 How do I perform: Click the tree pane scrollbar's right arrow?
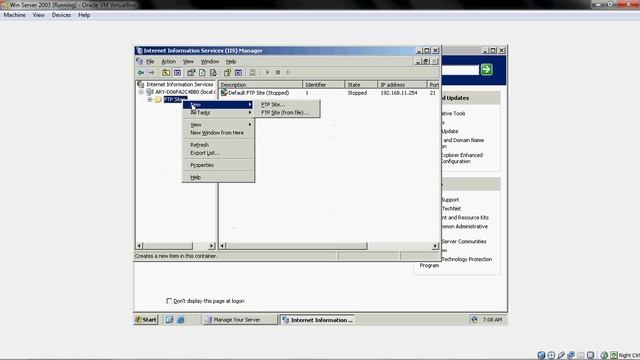[211, 246]
